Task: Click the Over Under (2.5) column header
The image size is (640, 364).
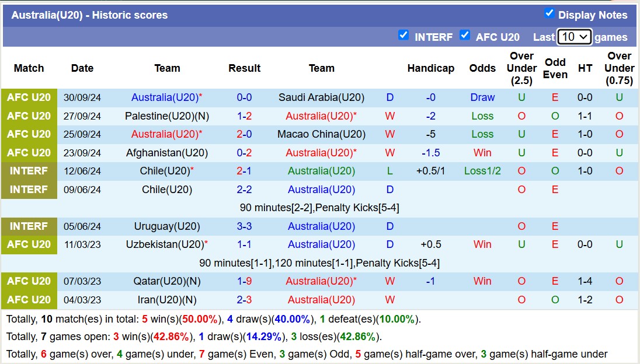Action: pos(521,68)
